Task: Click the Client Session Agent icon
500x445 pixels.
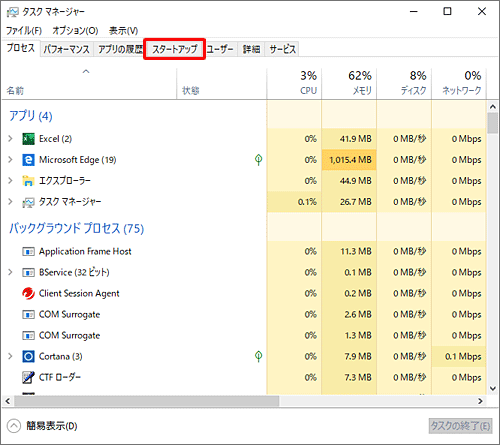Action: click(28, 293)
